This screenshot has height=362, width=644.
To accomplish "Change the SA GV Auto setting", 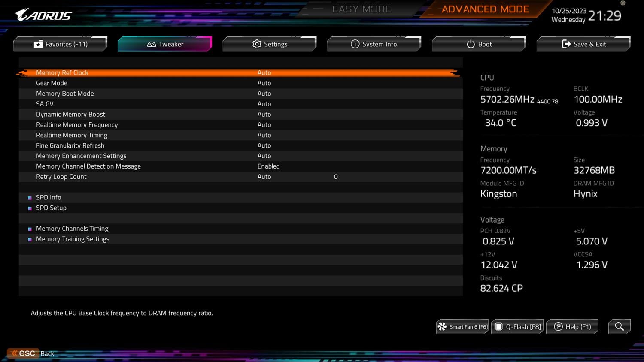I will pos(264,104).
